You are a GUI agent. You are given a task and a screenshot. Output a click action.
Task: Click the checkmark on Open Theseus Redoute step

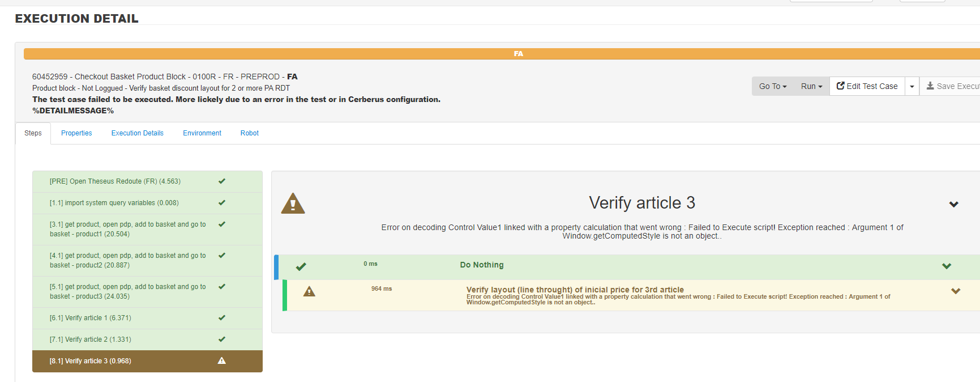click(x=222, y=181)
